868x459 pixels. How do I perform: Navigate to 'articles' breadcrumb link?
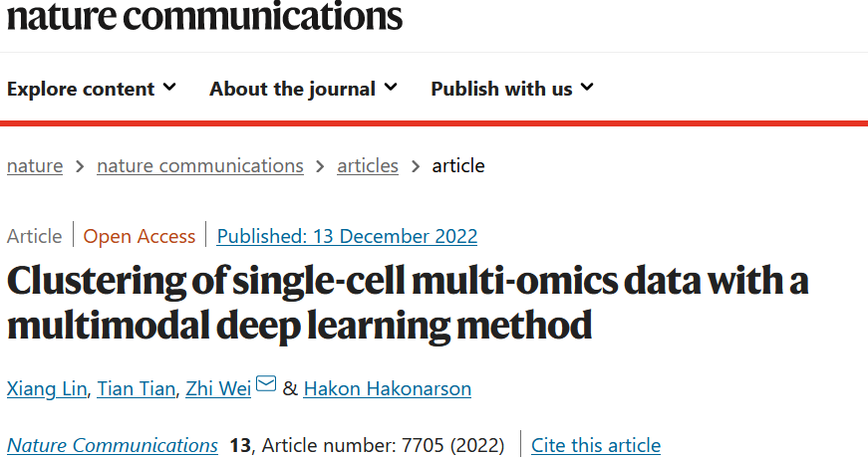368,166
